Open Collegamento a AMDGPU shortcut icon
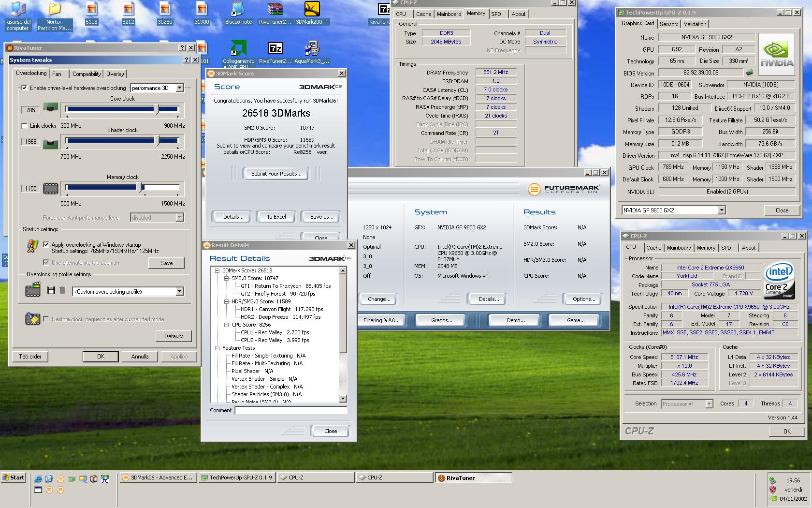 tap(238, 54)
